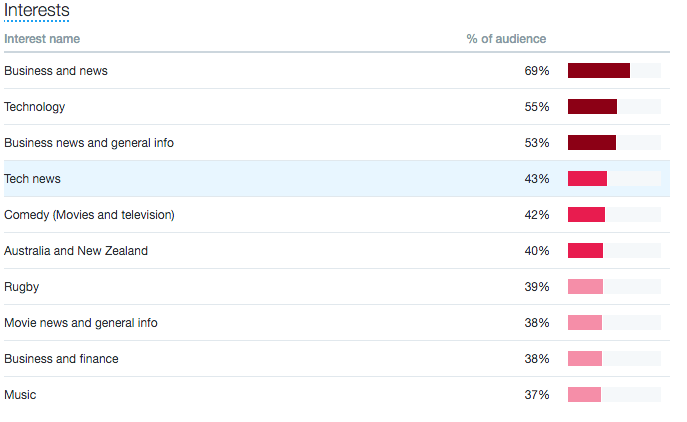The height and width of the screenshot is (422, 687).
Task: Select the Business and news row
Action: click(x=336, y=71)
